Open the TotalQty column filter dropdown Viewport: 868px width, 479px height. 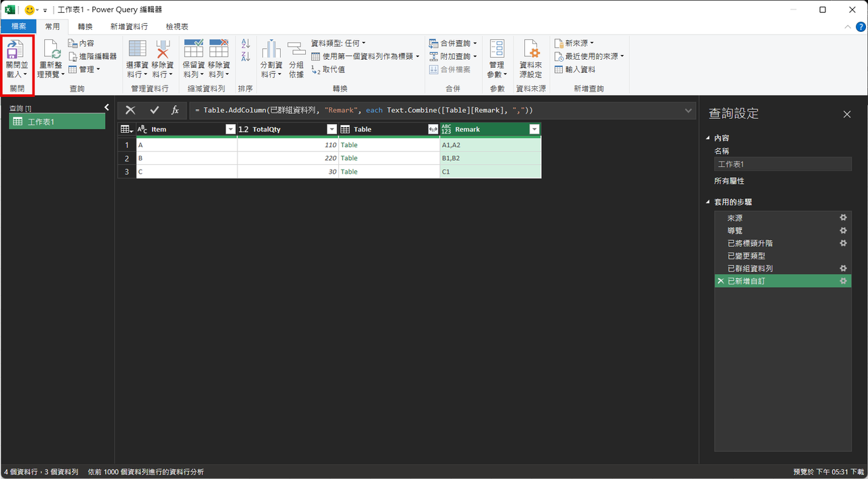tap(332, 129)
